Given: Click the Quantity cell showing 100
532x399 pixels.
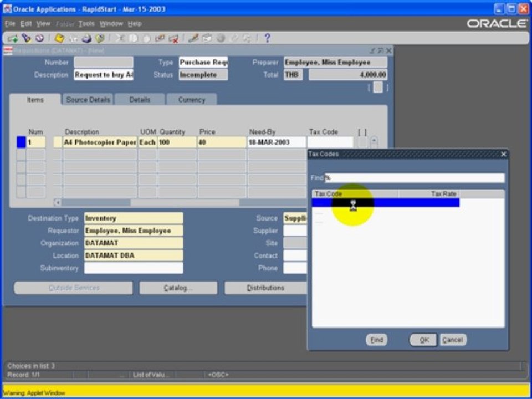Looking at the screenshot, I should [177, 142].
